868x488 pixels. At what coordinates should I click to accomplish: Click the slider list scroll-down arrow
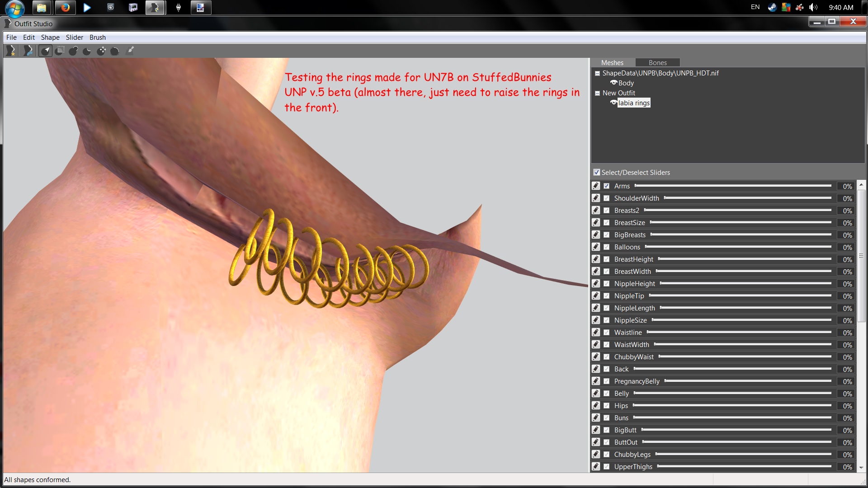(x=861, y=468)
